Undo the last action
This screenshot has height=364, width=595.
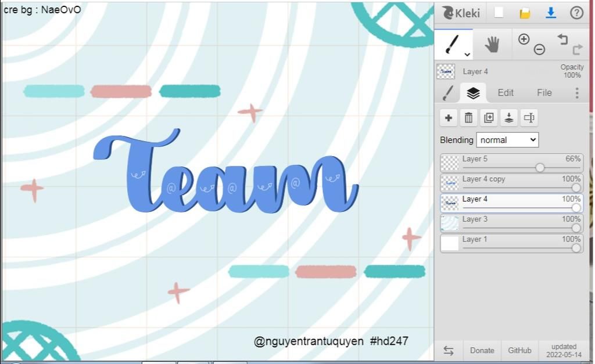click(x=562, y=39)
